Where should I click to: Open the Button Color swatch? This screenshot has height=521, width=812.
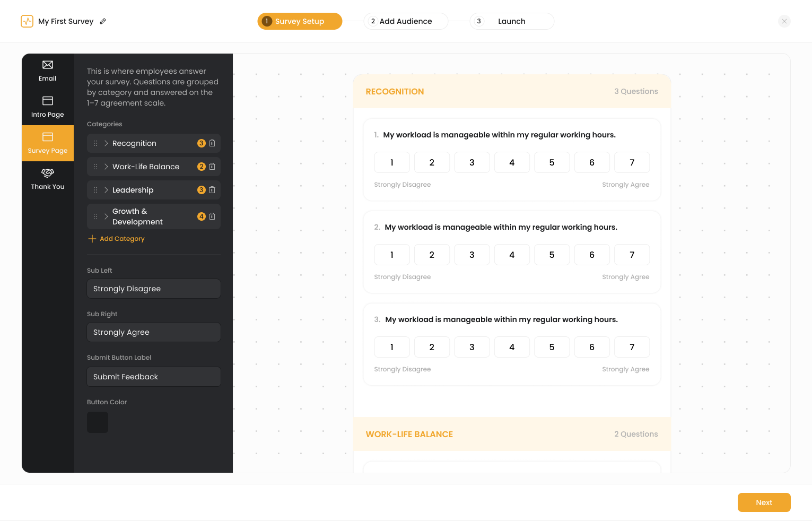(x=98, y=422)
